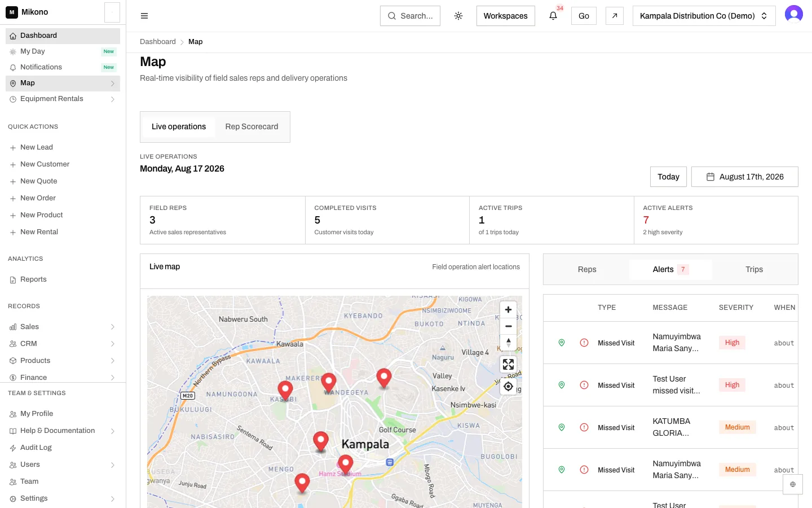
Task: Open Reports document icon
Action: (13, 280)
